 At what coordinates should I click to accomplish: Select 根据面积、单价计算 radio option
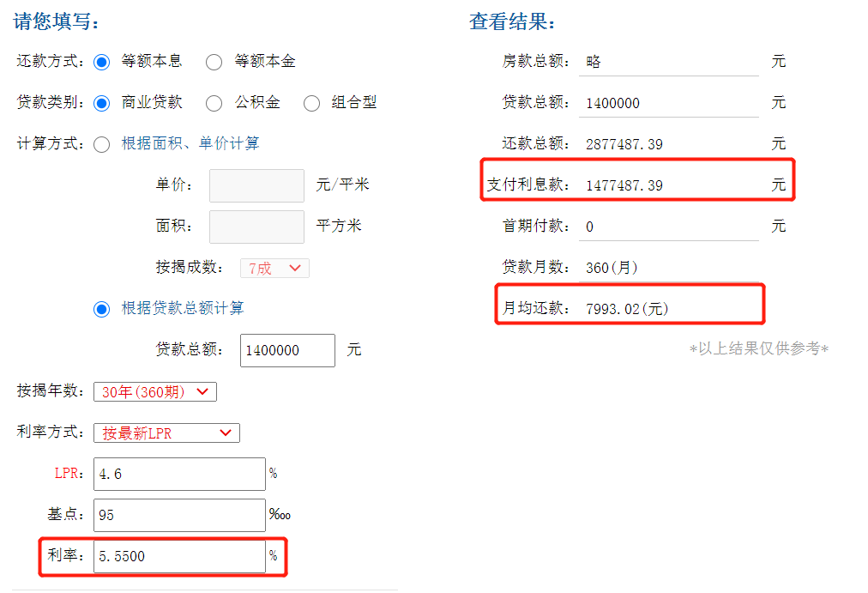tap(102, 144)
